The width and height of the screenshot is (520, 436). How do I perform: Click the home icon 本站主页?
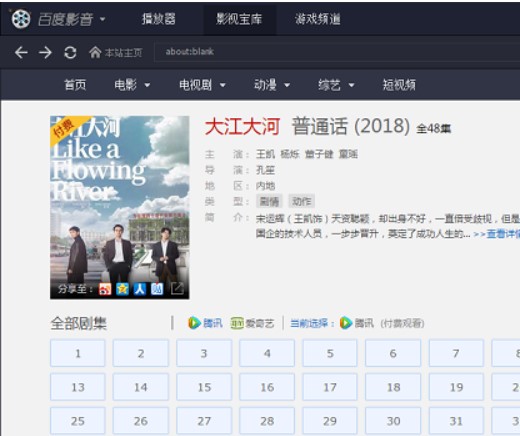pyautogui.click(x=116, y=52)
